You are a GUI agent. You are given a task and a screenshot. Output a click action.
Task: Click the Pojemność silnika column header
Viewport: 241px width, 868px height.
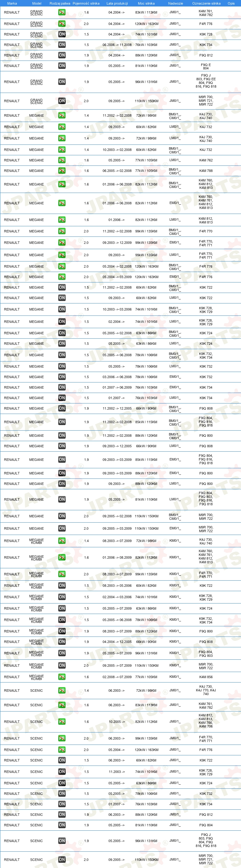coord(86,3)
